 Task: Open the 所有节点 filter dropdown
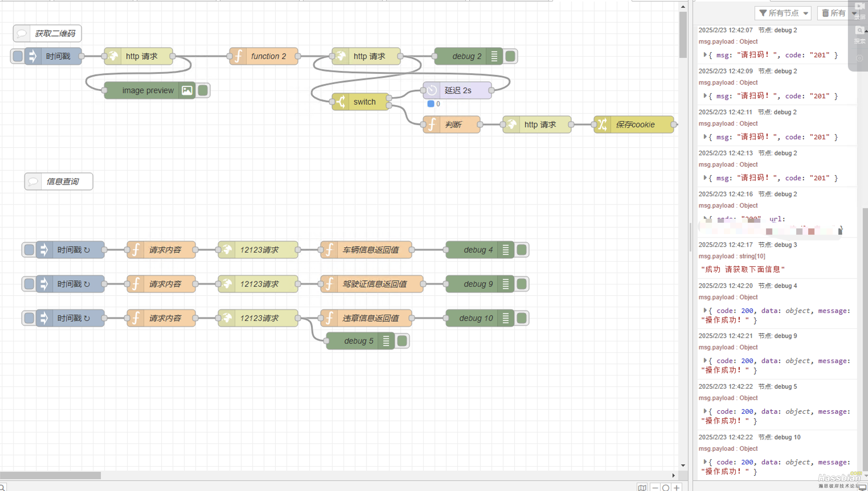coord(783,13)
